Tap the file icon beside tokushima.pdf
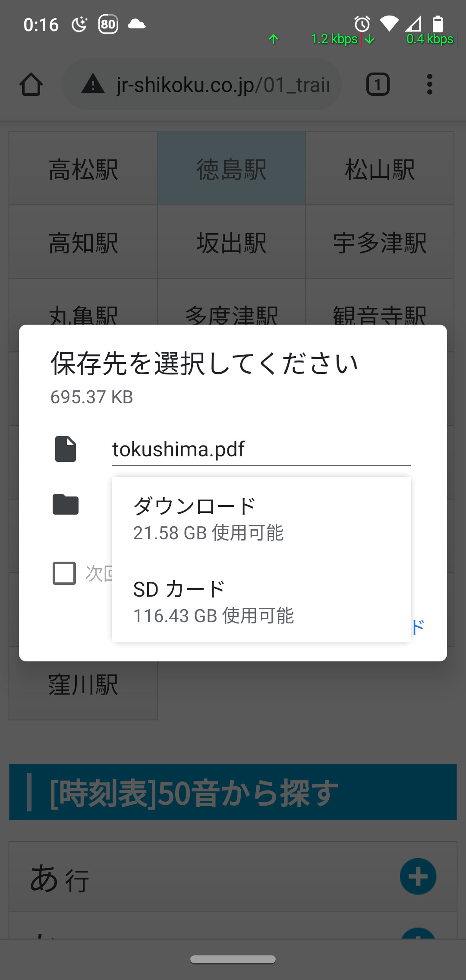The height and width of the screenshot is (980, 466). click(66, 449)
